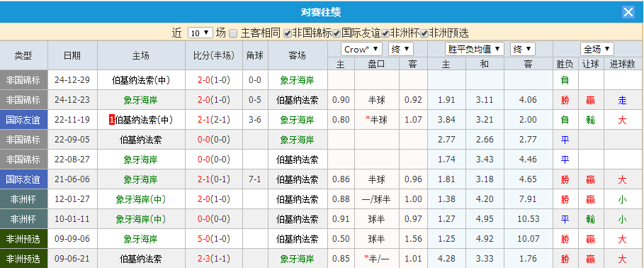
Task: Uncheck the 非洲预选 filter checkbox
Action: point(424,33)
